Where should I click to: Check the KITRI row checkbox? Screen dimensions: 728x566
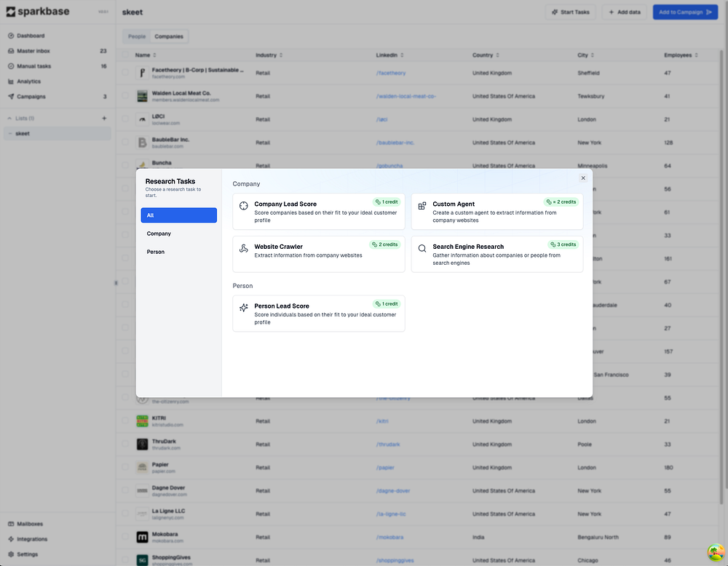click(125, 420)
